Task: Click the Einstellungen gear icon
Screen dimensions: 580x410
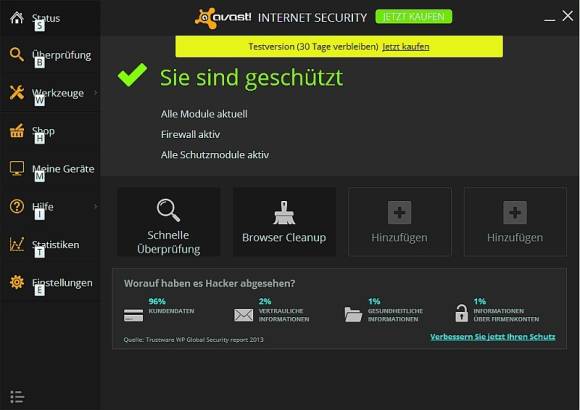Action: (x=17, y=282)
